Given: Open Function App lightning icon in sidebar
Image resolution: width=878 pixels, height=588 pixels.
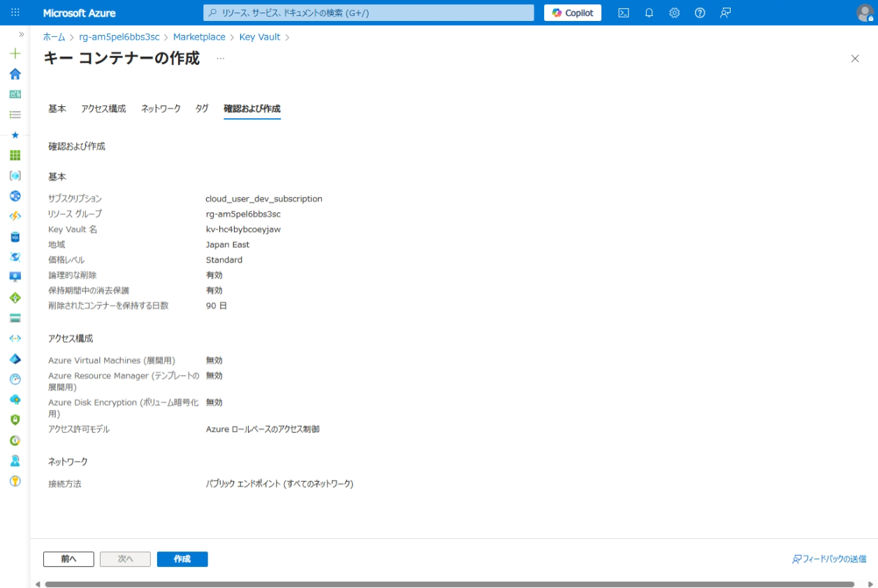Looking at the screenshot, I should click(15, 216).
